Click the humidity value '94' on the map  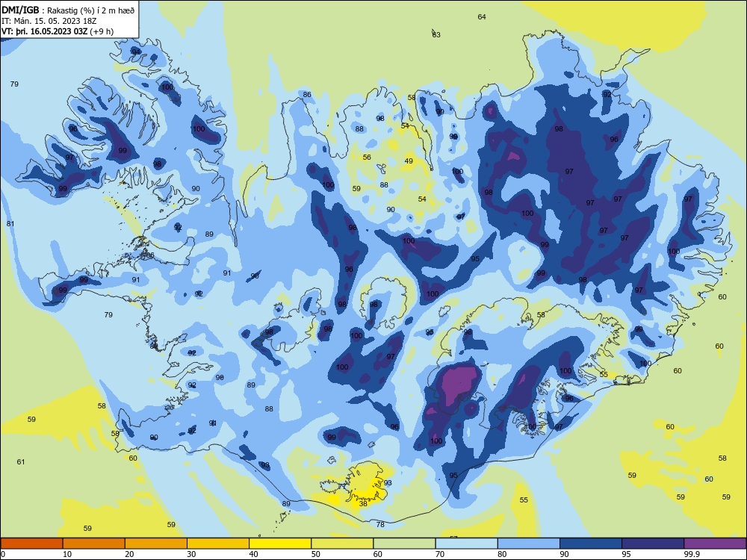136,52
